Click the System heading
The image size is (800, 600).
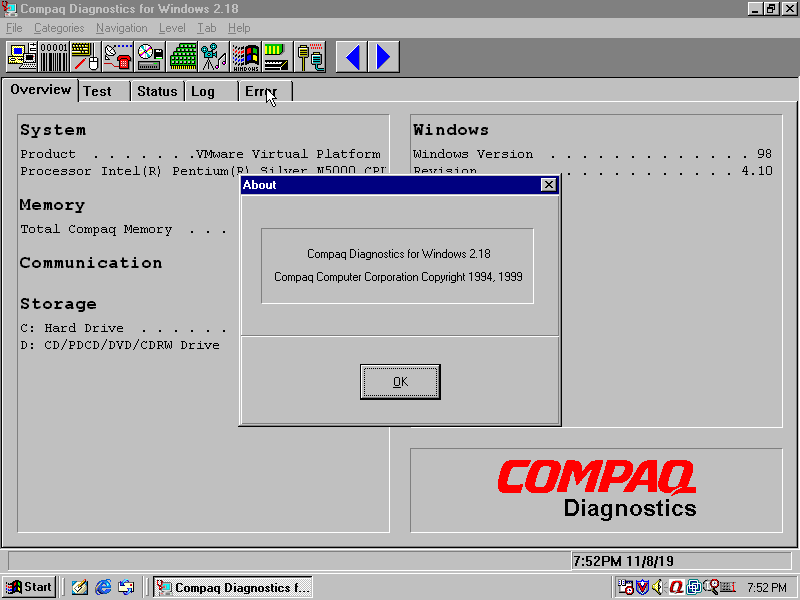click(x=53, y=130)
